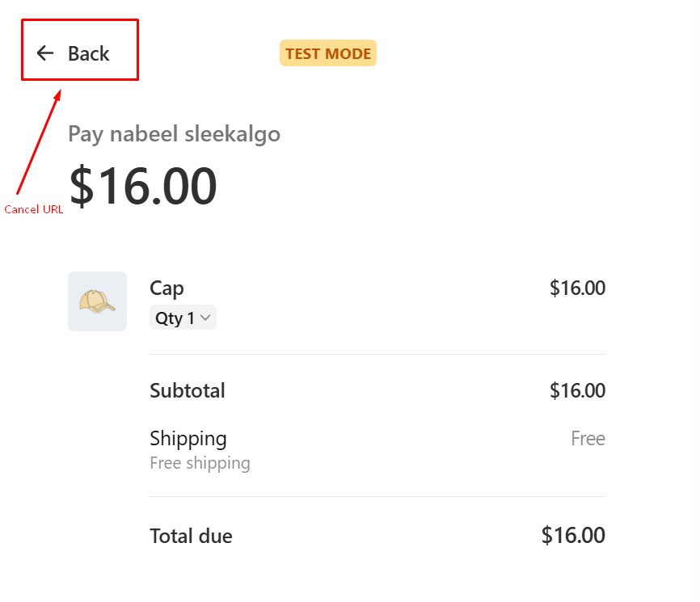
Task: Click the TEST MODE badge
Action: pyautogui.click(x=328, y=53)
